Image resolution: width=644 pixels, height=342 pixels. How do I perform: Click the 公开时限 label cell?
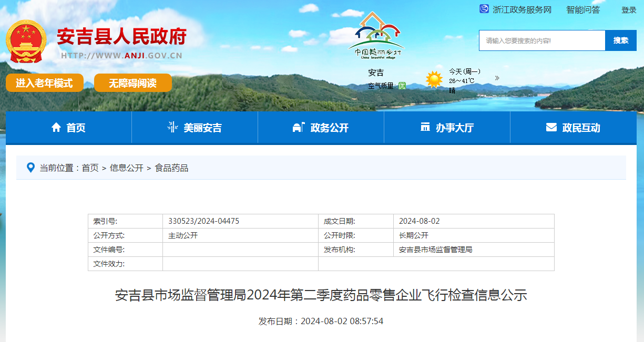[x=356, y=235]
